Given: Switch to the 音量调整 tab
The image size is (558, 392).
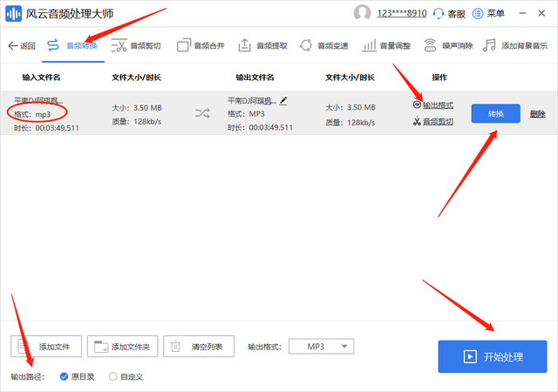Looking at the screenshot, I should pyautogui.click(x=386, y=45).
